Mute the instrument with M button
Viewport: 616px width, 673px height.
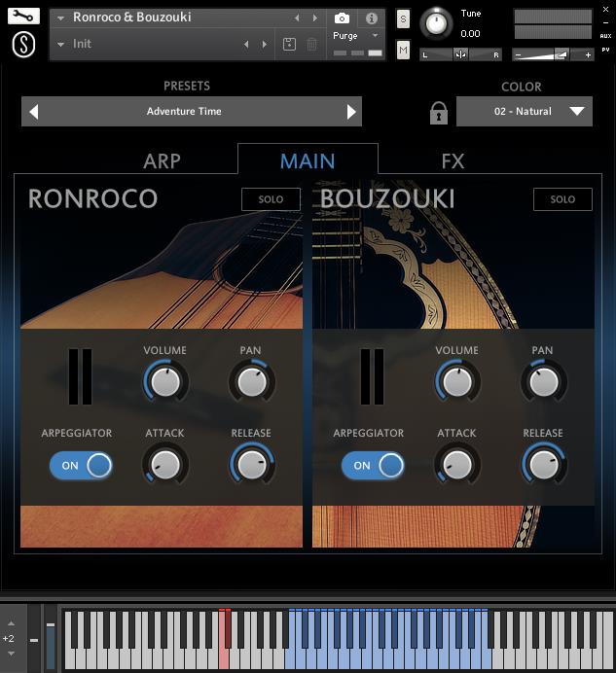coord(403,49)
